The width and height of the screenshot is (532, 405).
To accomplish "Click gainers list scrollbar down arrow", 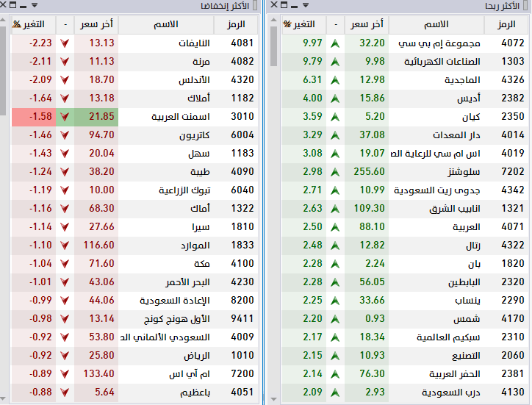I will click(x=274, y=399).
